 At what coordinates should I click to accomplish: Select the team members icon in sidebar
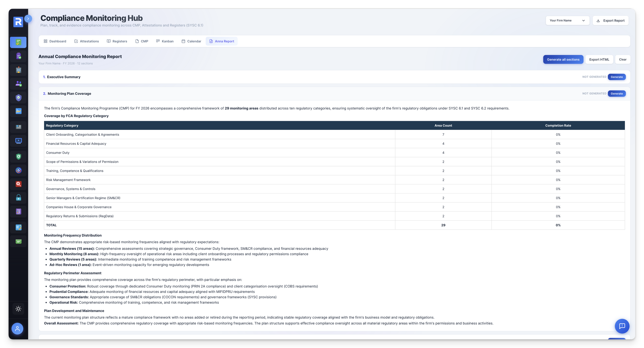pyautogui.click(x=18, y=84)
